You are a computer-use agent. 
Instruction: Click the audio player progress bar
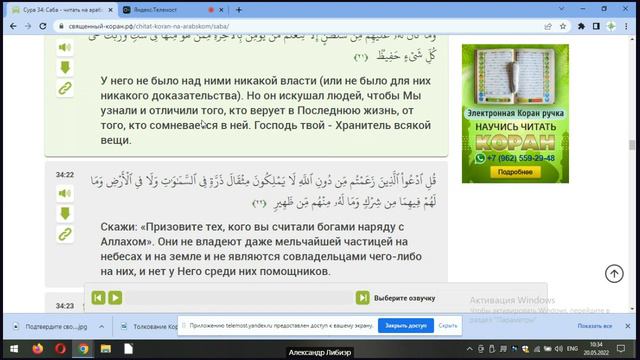coord(239,298)
